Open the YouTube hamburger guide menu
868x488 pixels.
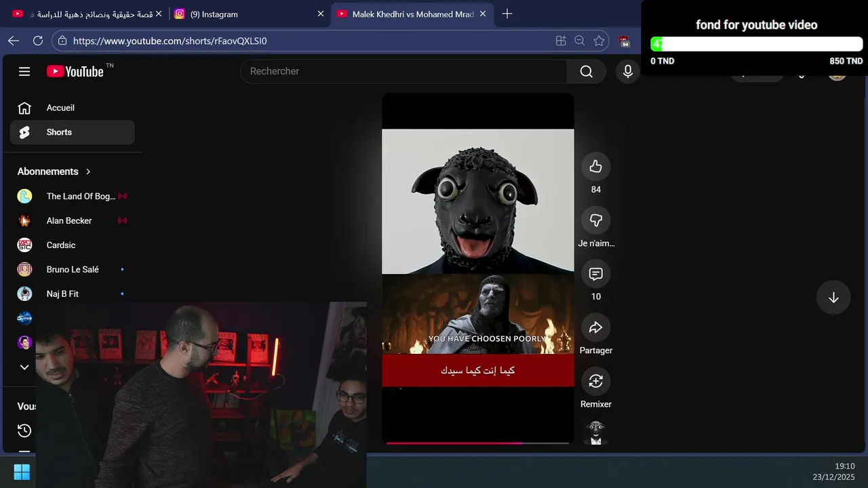(x=24, y=71)
